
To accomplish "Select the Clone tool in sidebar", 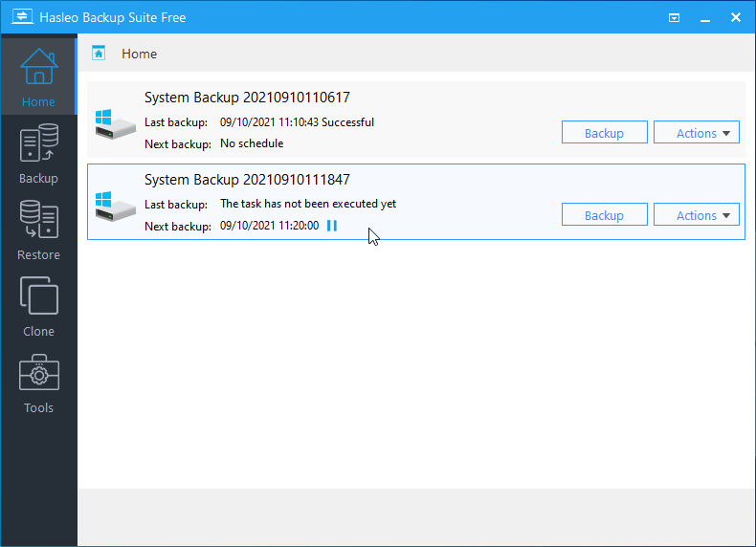I will [38, 306].
